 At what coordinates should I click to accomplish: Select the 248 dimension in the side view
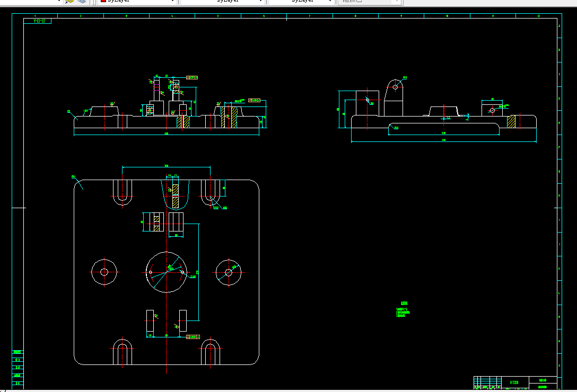tap(444, 133)
